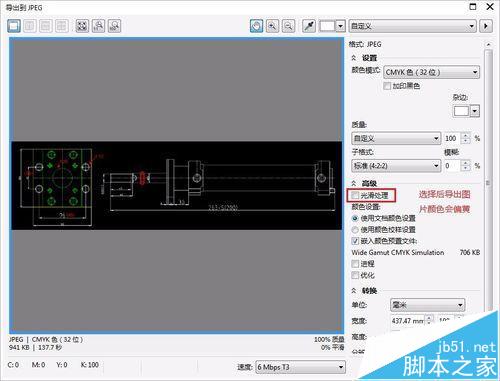Viewport: 500px width, 381px height.
Task: Open the preset list dropdown 自定义
Action: pyautogui.click(x=413, y=26)
